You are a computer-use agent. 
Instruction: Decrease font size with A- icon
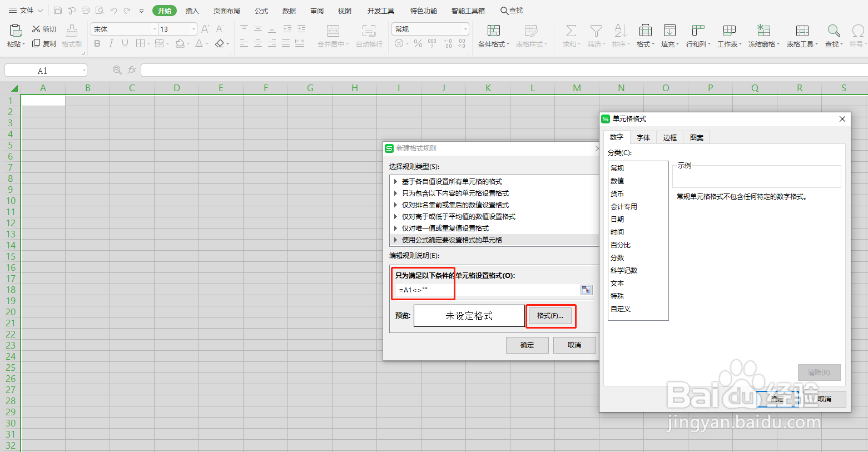[220, 29]
